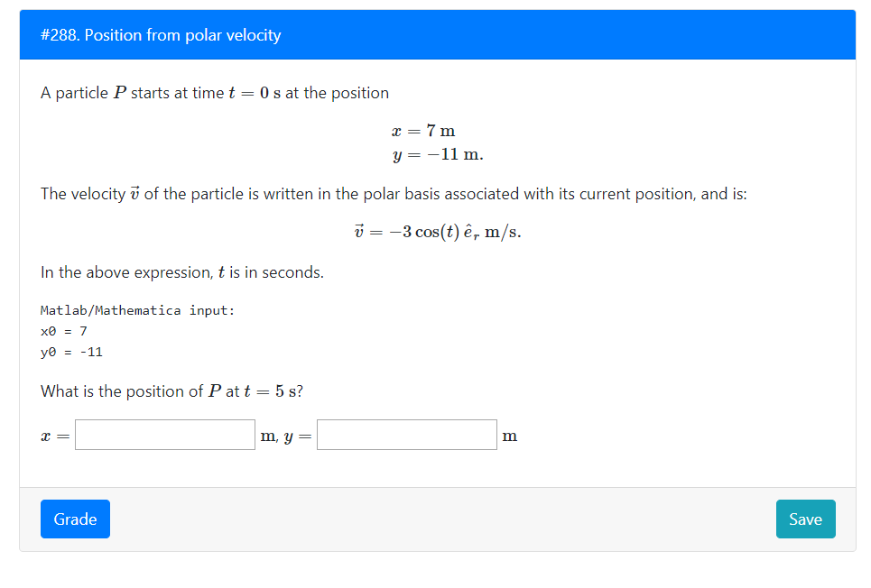Image resolution: width=871 pixels, height=588 pixels.
Task: Click the 'x =' label before first input
Action: point(51,436)
